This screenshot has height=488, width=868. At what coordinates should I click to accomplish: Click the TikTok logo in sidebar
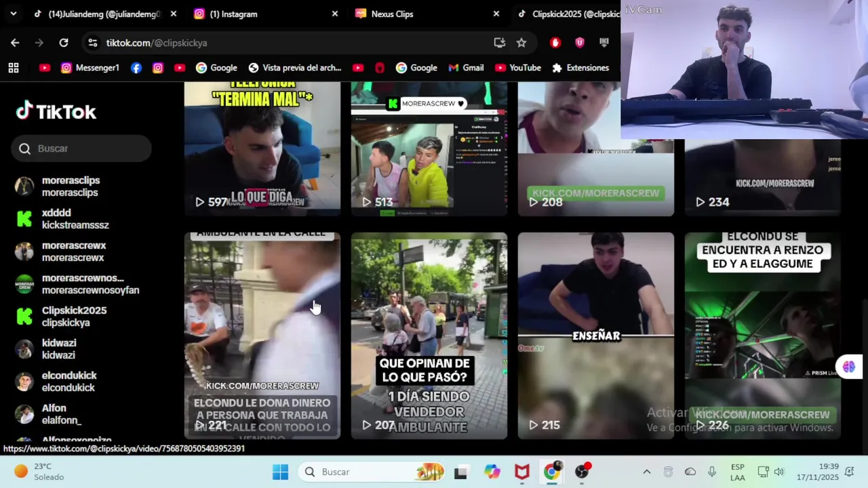click(x=56, y=112)
